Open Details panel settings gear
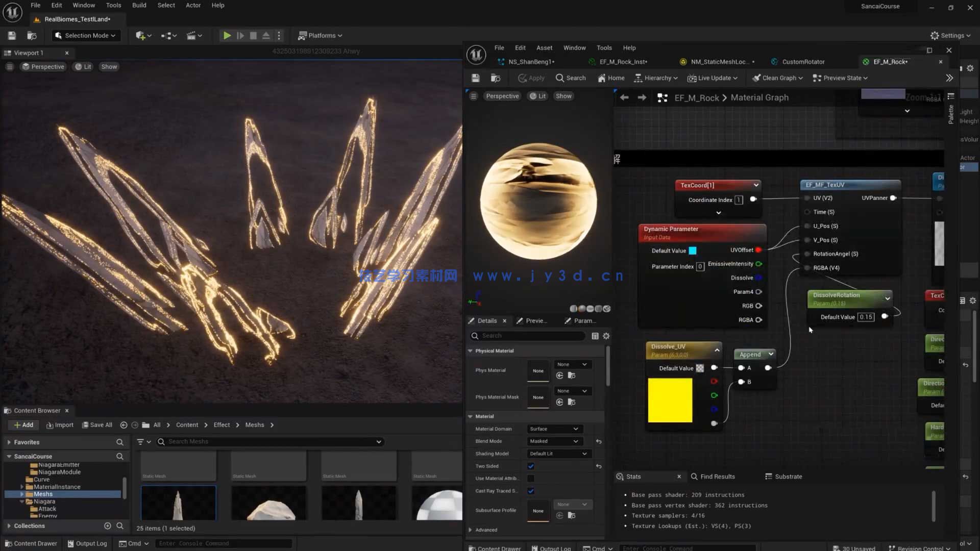Viewport: 980px width, 551px height. [606, 336]
